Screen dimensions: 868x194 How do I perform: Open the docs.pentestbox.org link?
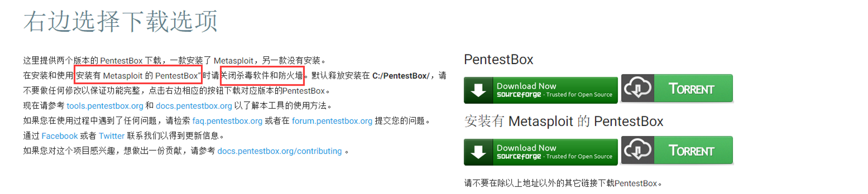coord(194,106)
